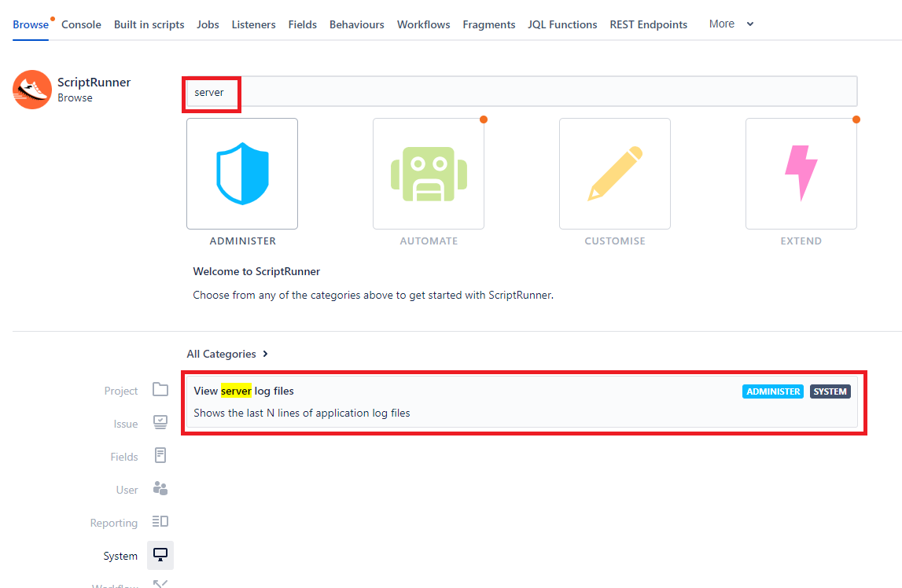This screenshot has width=902, height=588.
Task: Open the Automate robot category tile
Action: 429,174
